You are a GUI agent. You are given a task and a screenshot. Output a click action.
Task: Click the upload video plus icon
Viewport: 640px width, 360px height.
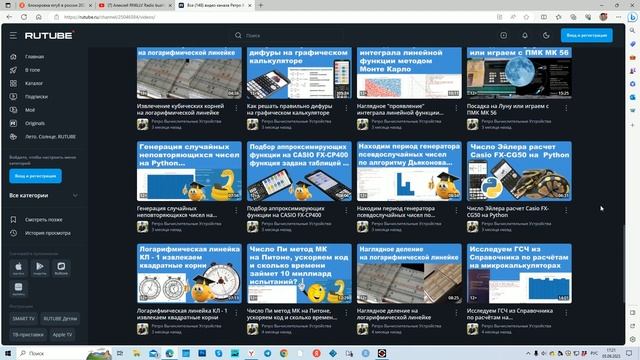pos(504,36)
